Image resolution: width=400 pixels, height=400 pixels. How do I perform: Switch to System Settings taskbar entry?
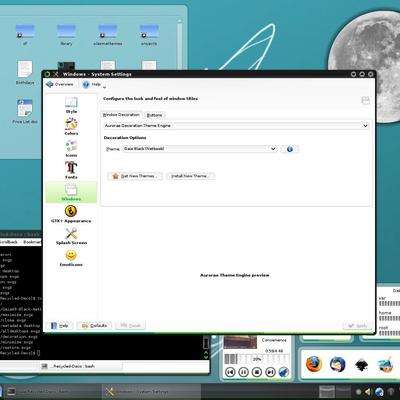(x=152, y=391)
